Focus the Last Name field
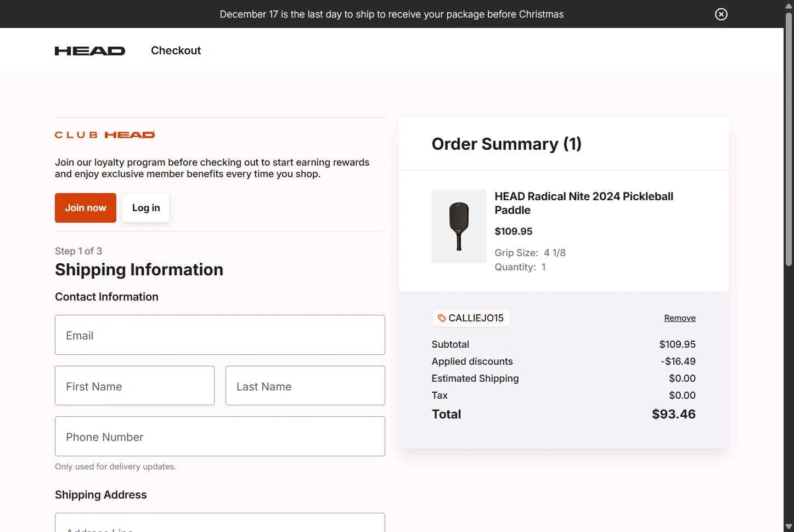The width and height of the screenshot is (794, 532). (x=305, y=386)
